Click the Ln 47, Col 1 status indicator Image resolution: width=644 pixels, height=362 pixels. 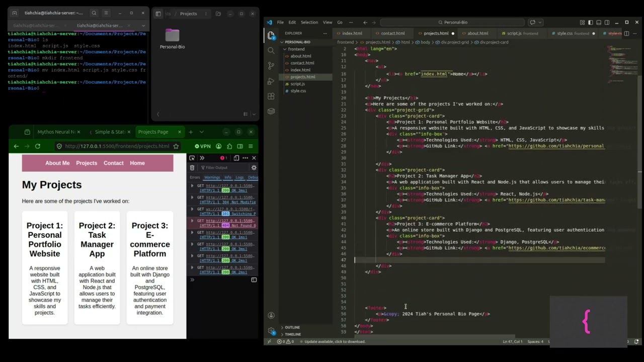[x=513, y=342]
